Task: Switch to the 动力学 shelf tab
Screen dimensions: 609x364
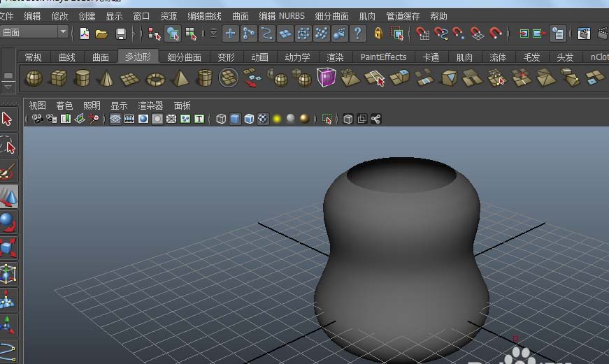Action: tap(297, 57)
